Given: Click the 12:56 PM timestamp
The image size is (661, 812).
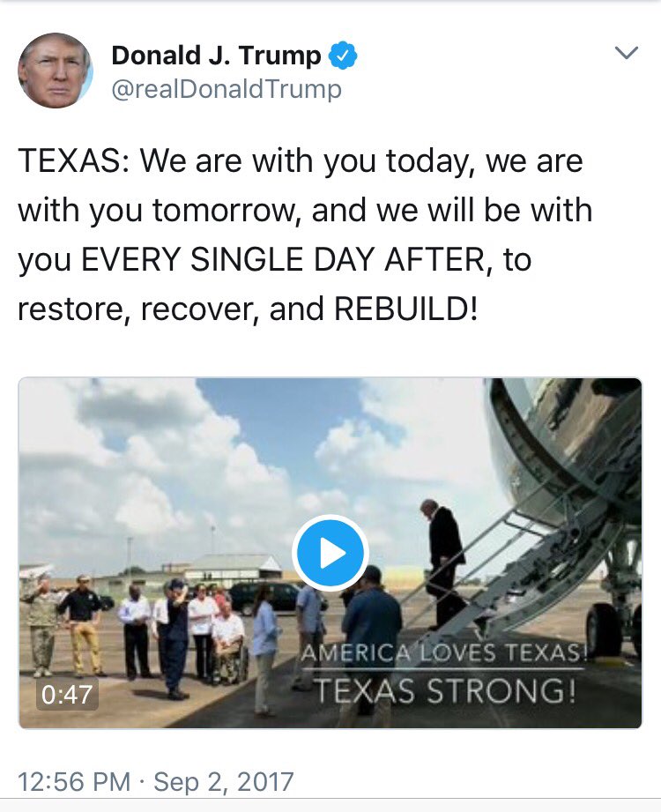Looking at the screenshot, I should pos(74,781).
